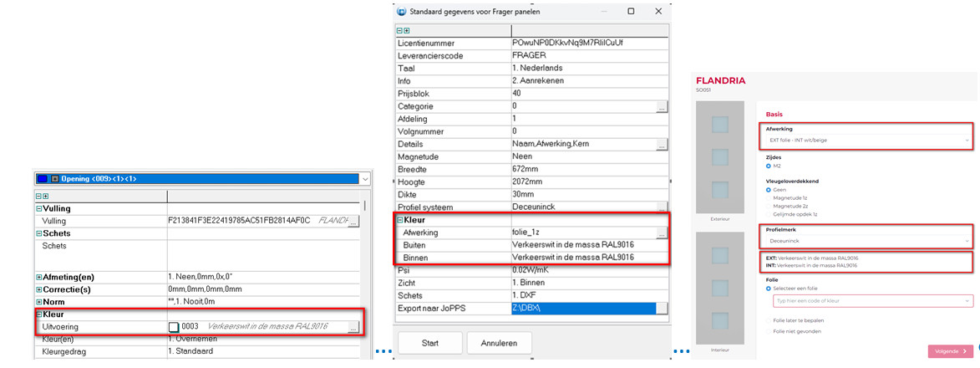Open browse button for Afwerking folie_1z
Image resolution: width=980 pixels, height=368 pixels.
(662, 233)
